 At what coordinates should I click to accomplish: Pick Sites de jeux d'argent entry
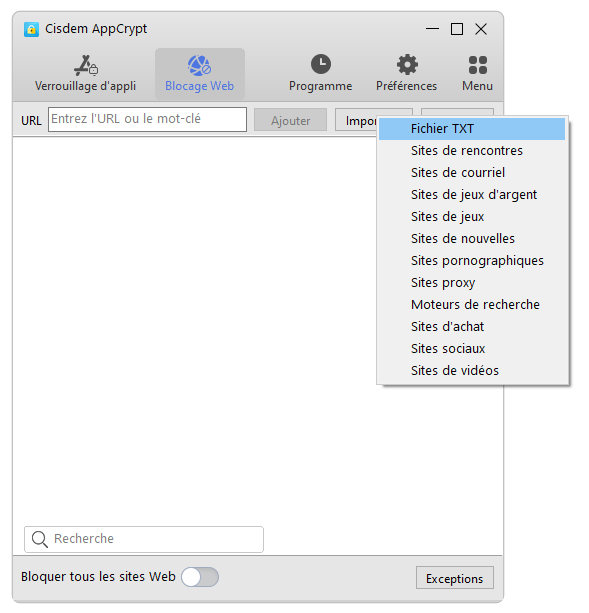[472, 194]
